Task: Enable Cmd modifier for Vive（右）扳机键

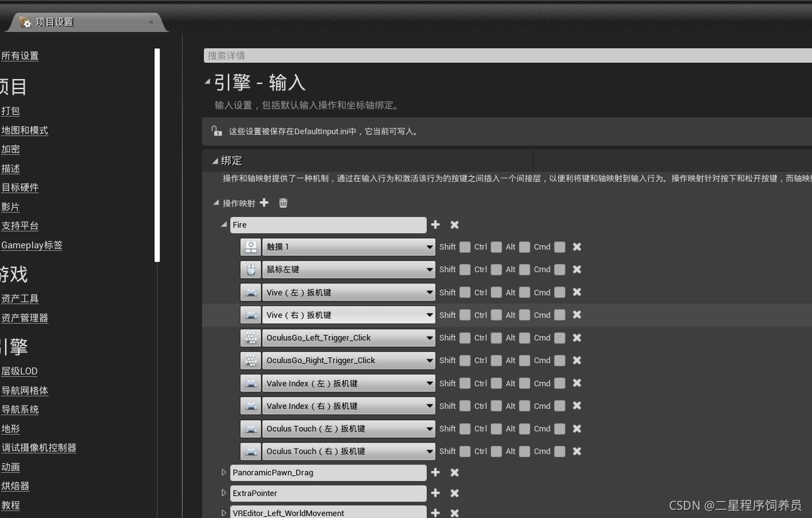Action: [559, 315]
